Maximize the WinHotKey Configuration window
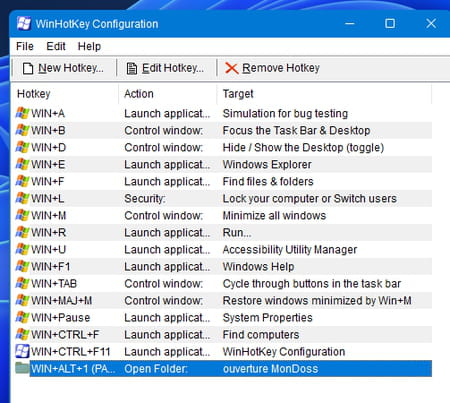Screen dimensions: 450x403 coord(390,23)
